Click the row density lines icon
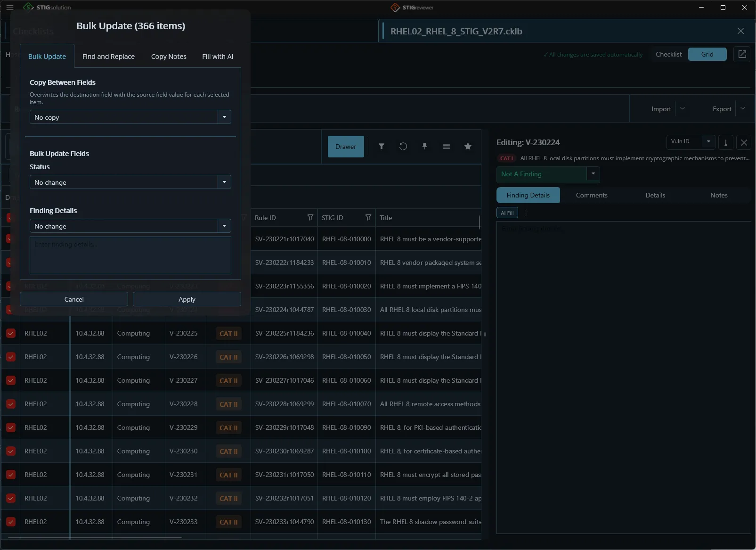The image size is (756, 550). coord(447,147)
